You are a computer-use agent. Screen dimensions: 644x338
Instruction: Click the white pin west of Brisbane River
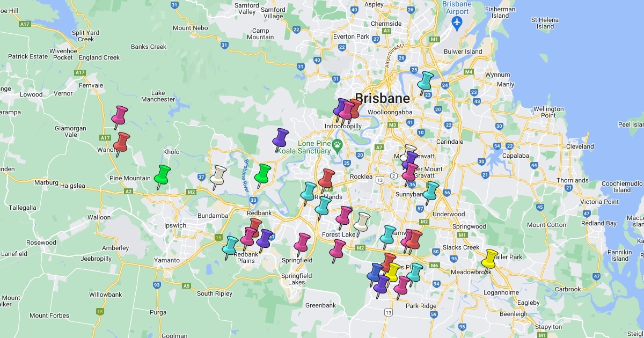coord(218,175)
